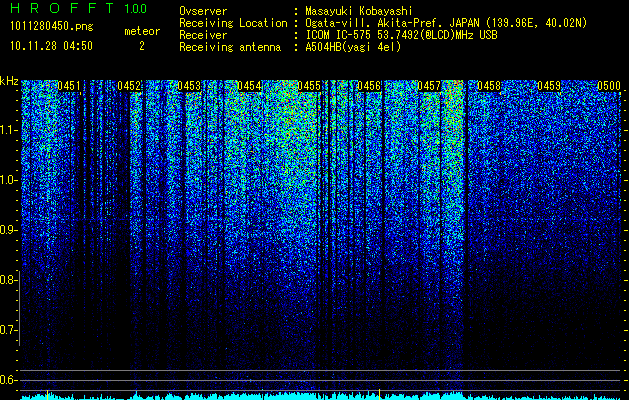Click the 0.7 kHz axis tick label
This screenshot has width=629, height=400.
(7, 330)
